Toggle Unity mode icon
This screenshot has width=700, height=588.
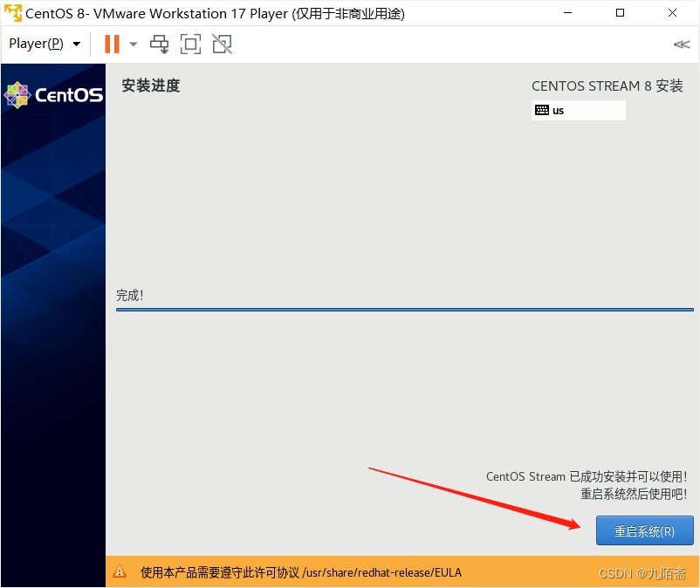[x=222, y=44]
